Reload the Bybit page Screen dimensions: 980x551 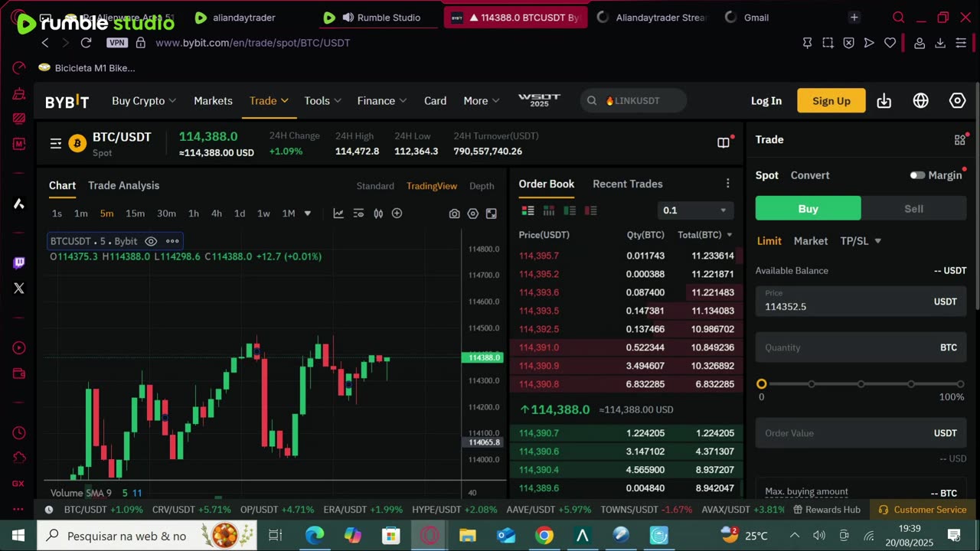[86, 43]
